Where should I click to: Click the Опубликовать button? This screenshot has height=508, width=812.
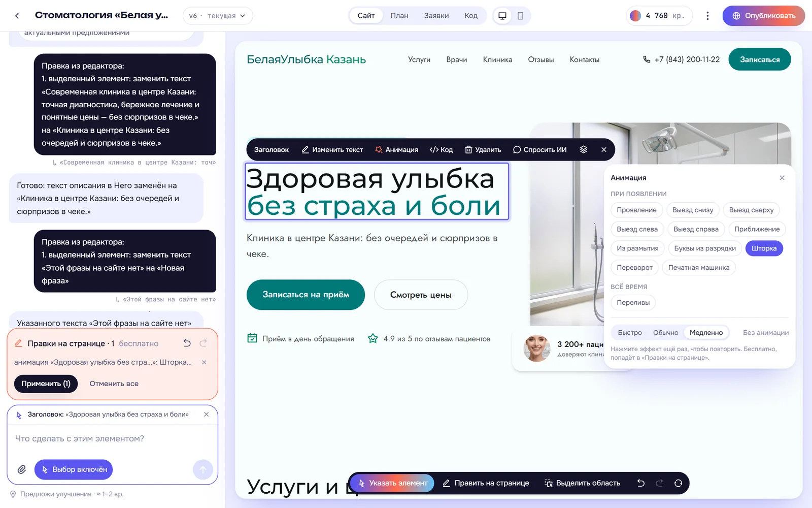click(x=764, y=16)
